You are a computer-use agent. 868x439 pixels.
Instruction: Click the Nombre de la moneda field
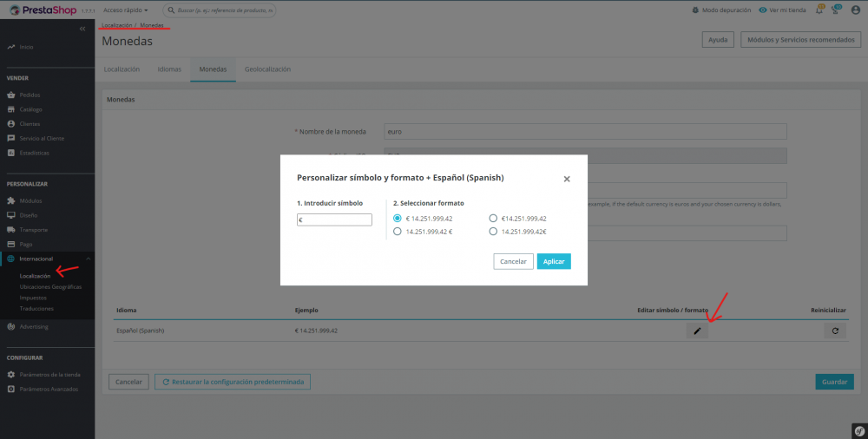[x=585, y=132]
